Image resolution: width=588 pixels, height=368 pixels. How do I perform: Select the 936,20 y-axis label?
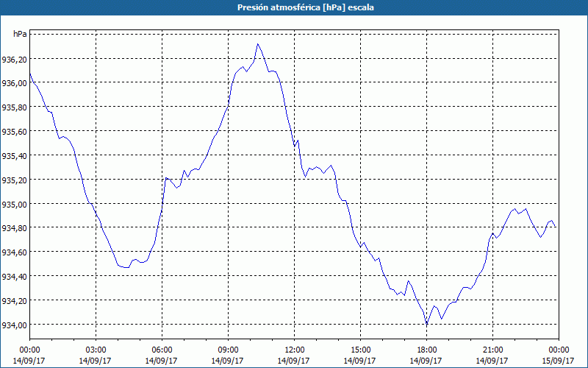pyautogui.click(x=14, y=59)
